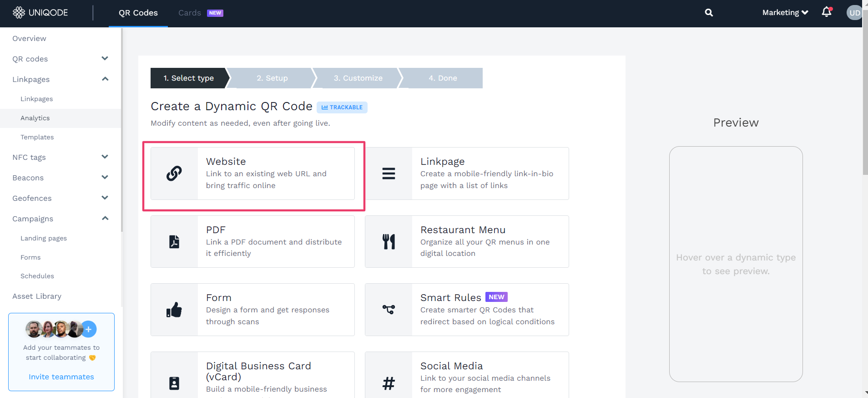Choose the Linkpage QR code title
Viewport: 868px width, 398px height.
click(443, 162)
